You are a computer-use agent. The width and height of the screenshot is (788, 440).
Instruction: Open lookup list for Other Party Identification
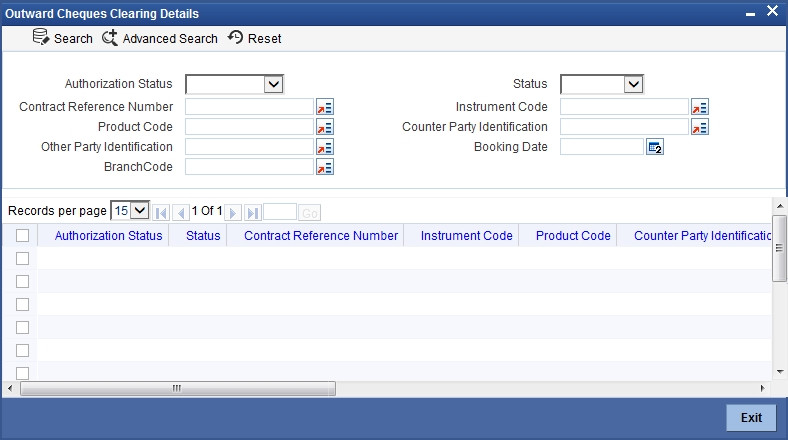325,147
